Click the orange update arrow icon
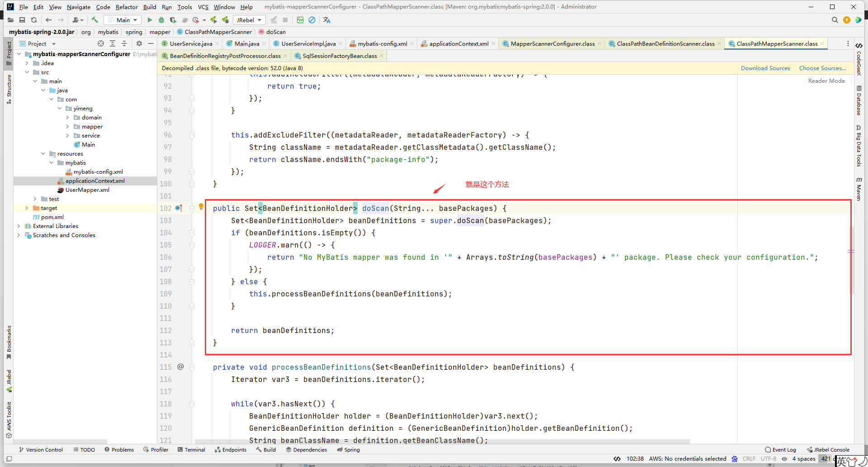The image size is (868, 467). tap(847, 20)
